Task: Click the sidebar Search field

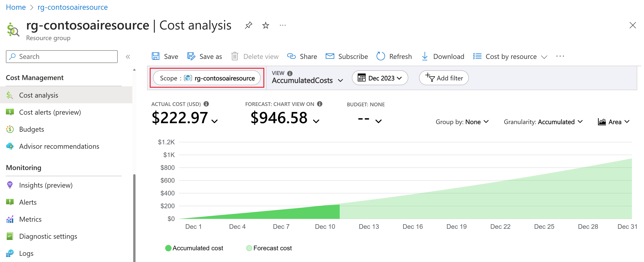Action: (62, 57)
